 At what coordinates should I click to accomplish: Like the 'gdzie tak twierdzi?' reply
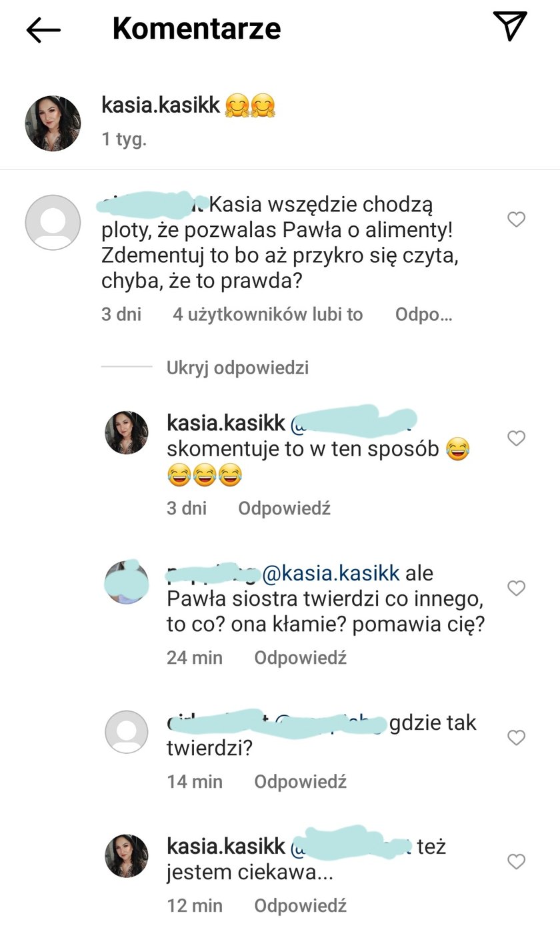pos(517,737)
